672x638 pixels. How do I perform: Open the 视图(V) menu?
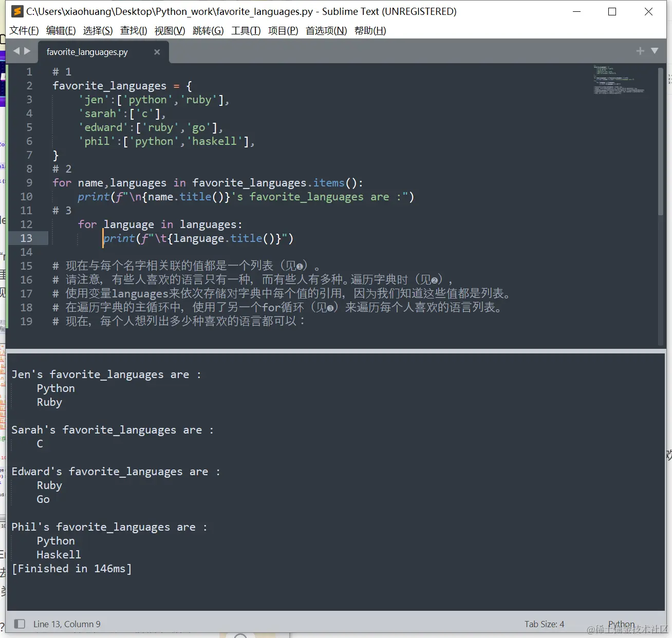click(x=170, y=31)
